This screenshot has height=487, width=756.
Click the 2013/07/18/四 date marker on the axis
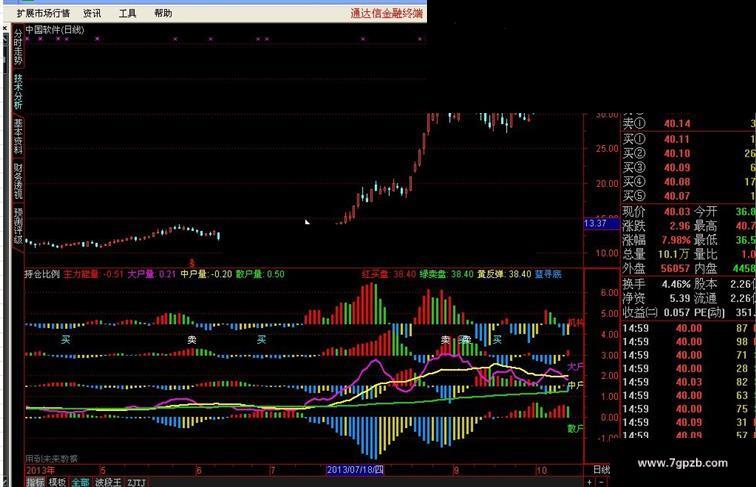tap(355, 470)
